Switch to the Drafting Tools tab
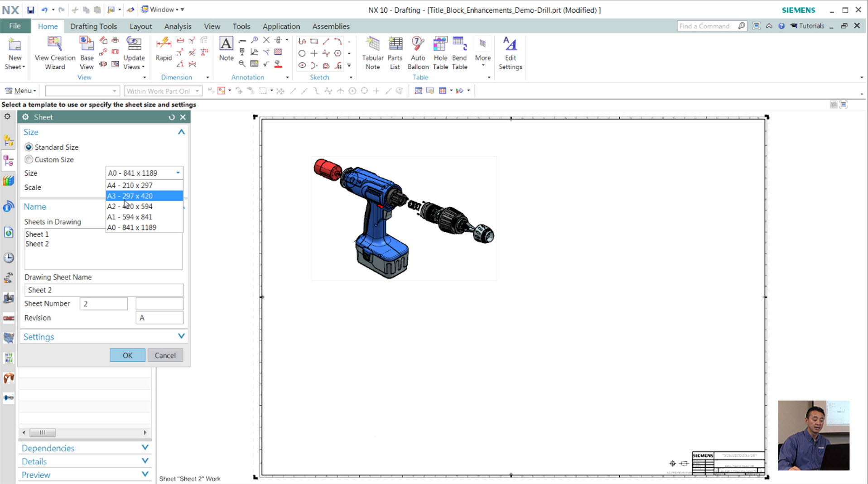 [93, 26]
